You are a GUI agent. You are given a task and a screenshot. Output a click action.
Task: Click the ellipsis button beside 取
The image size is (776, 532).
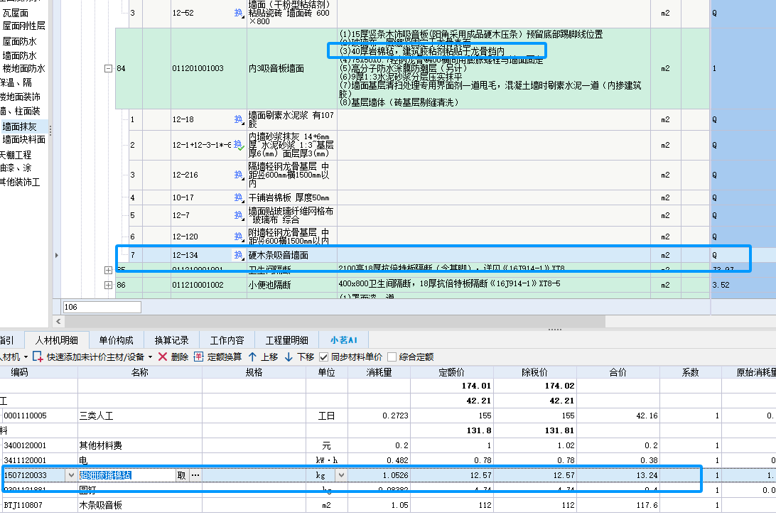tap(195, 475)
